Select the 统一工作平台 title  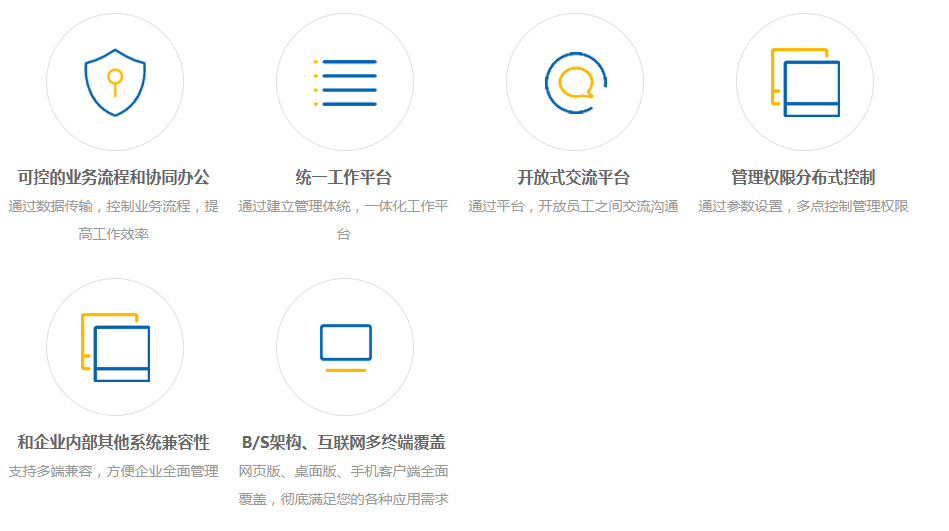point(344,178)
